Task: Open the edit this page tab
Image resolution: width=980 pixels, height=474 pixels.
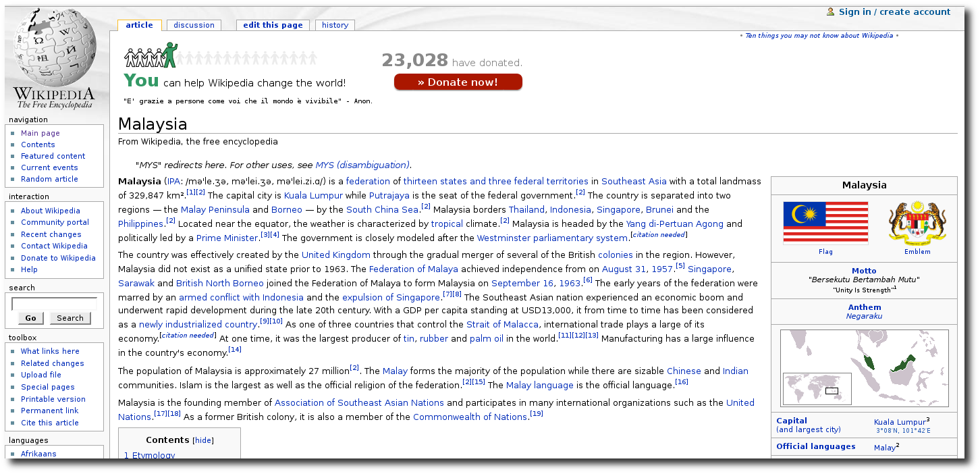Action: [273, 25]
